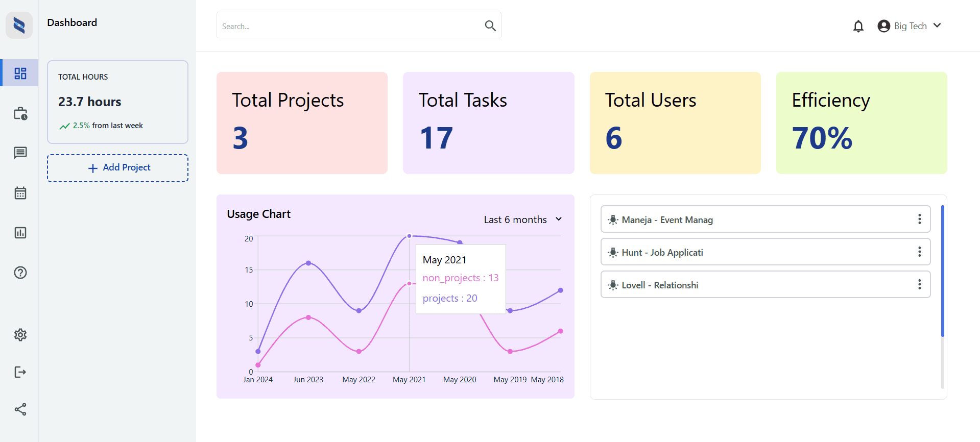Screen dimensions: 980x442
Task: Click the project list scrollbar
Action: pos(942,271)
